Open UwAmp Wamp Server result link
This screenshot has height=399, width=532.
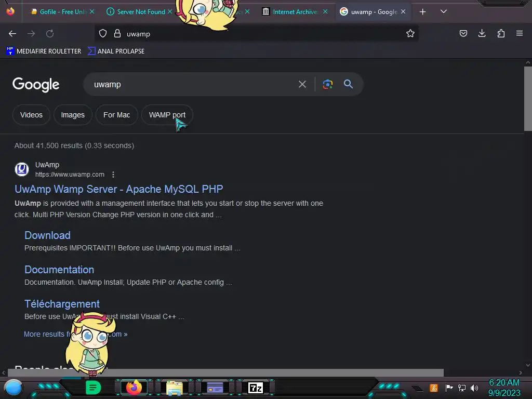[119, 189]
